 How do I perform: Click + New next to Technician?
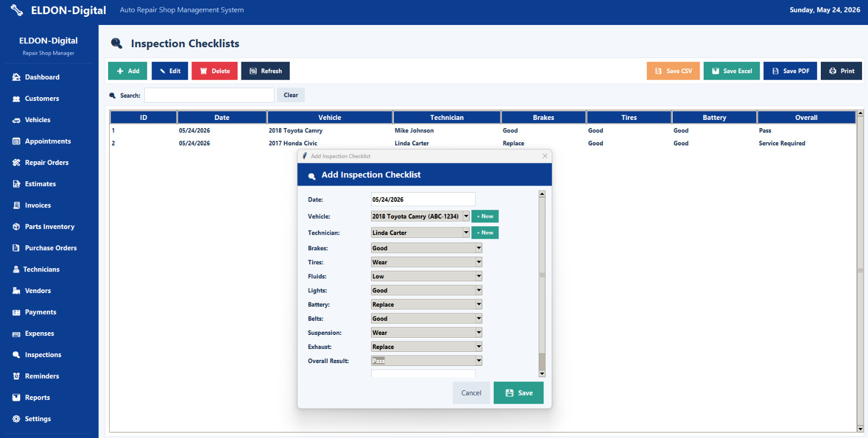pyautogui.click(x=485, y=232)
